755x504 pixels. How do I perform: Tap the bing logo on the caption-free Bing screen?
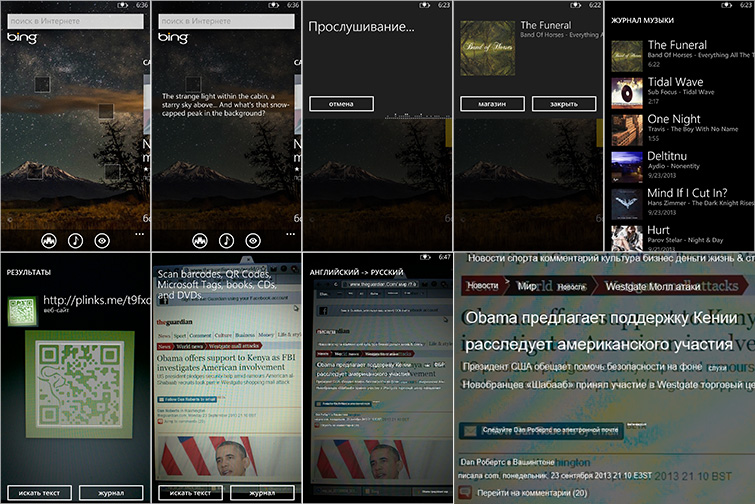pos(22,38)
